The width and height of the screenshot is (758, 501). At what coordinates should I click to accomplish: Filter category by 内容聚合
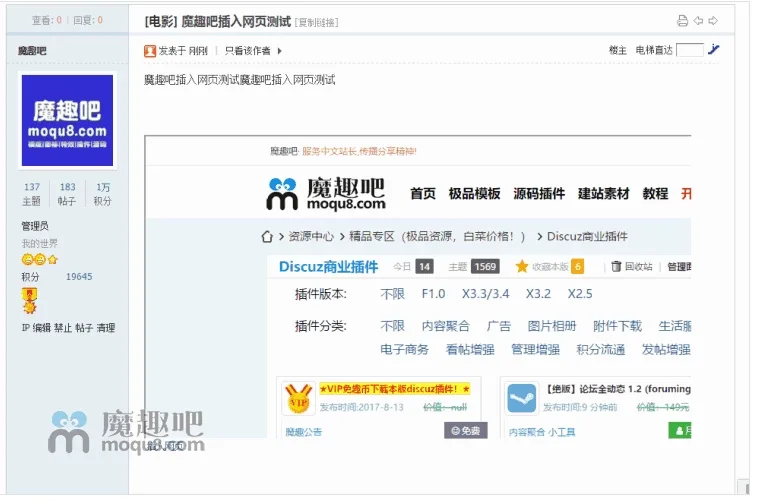(x=446, y=326)
